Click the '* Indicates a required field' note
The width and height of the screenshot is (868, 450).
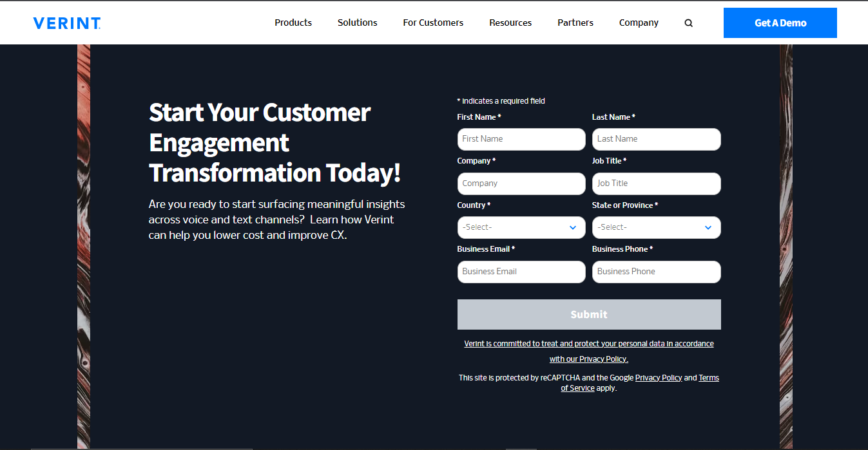click(501, 101)
